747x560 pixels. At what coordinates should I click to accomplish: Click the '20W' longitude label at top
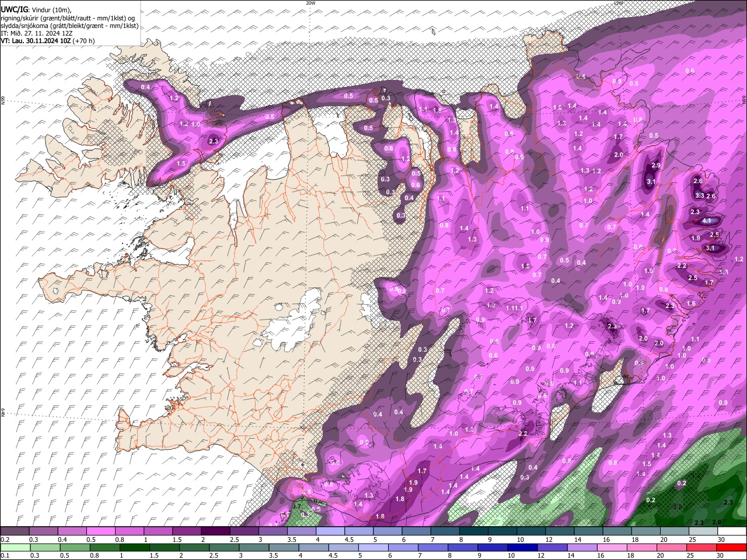point(310,3)
